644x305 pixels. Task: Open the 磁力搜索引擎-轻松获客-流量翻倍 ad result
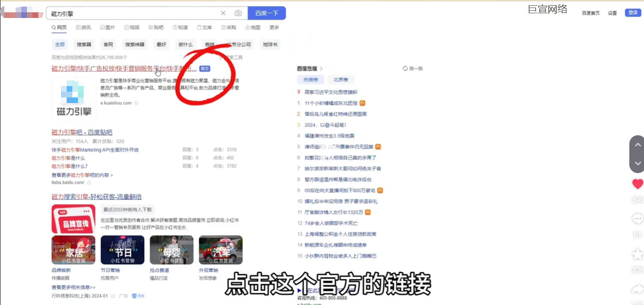[x=96, y=197]
